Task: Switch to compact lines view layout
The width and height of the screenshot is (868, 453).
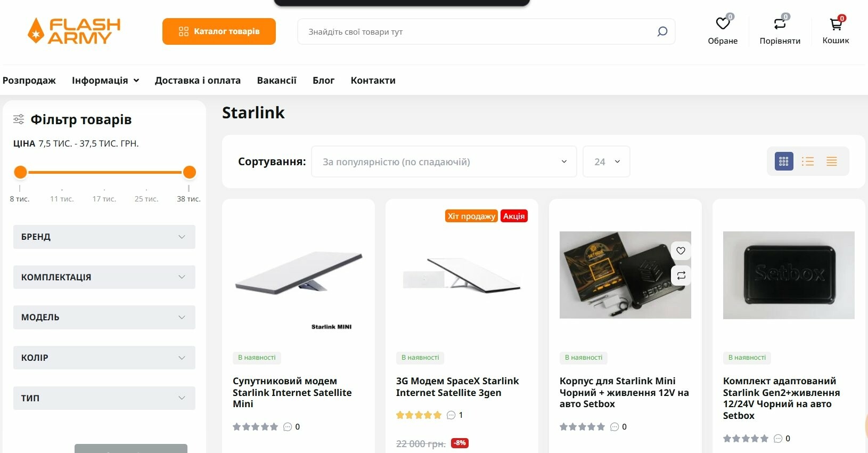Action: click(x=832, y=161)
